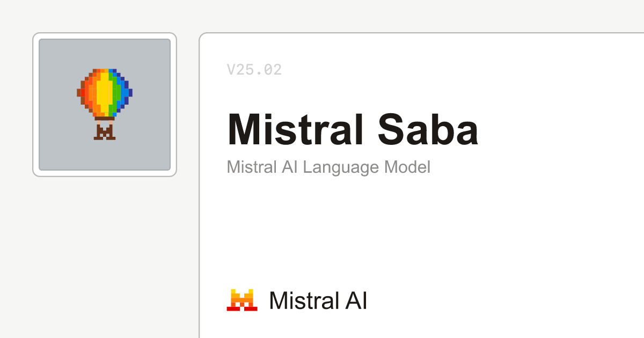Click the balloon's brown basket

105,131
